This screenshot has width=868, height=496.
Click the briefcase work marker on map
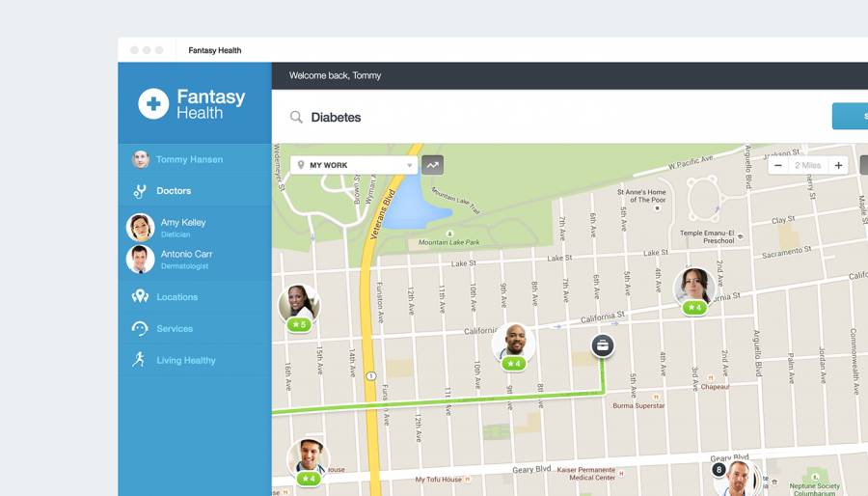click(x=603, y=345)
